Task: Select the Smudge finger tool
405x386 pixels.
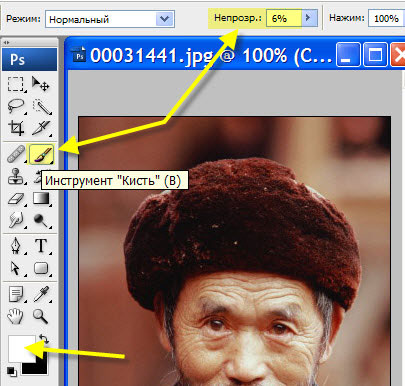Action: tap(16, 220)
